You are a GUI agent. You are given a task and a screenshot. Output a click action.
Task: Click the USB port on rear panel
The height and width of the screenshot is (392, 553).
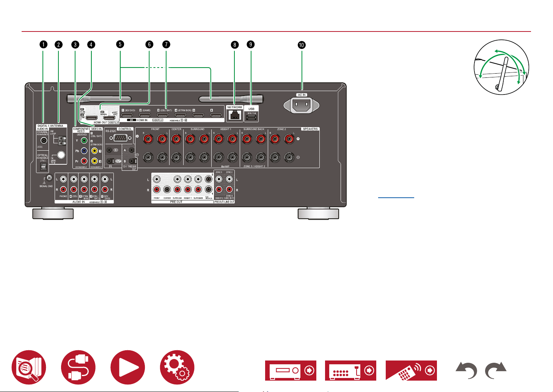click(x=251, y=117)
